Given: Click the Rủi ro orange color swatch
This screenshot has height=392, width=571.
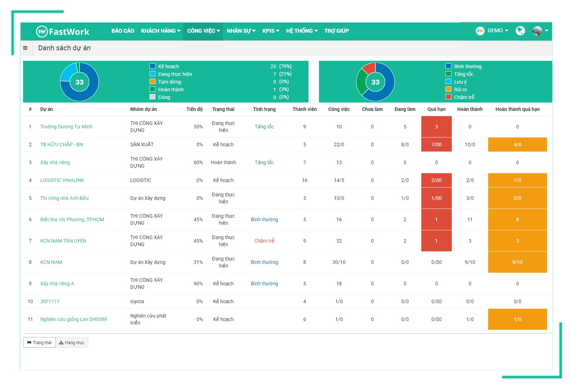Looking at the screenshot, I should pyautogui.click(x=448, y=89).
